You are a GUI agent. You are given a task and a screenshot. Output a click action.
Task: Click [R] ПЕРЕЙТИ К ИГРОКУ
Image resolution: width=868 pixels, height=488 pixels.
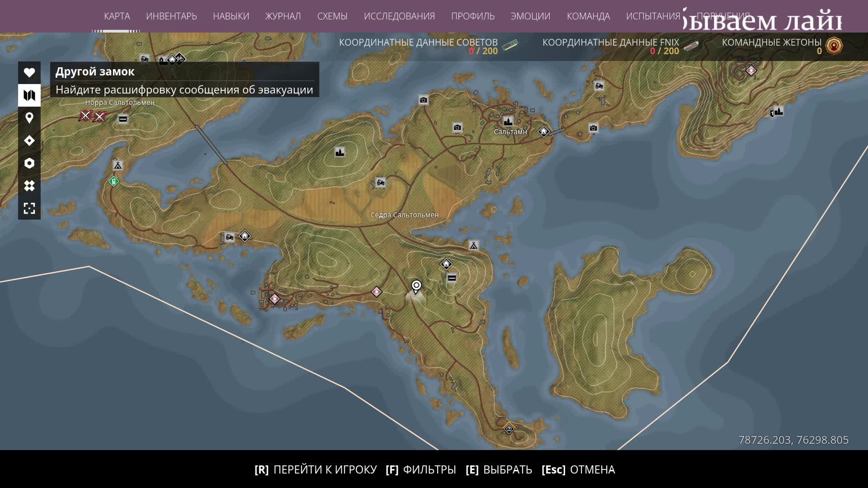click(x=316, y=470)
